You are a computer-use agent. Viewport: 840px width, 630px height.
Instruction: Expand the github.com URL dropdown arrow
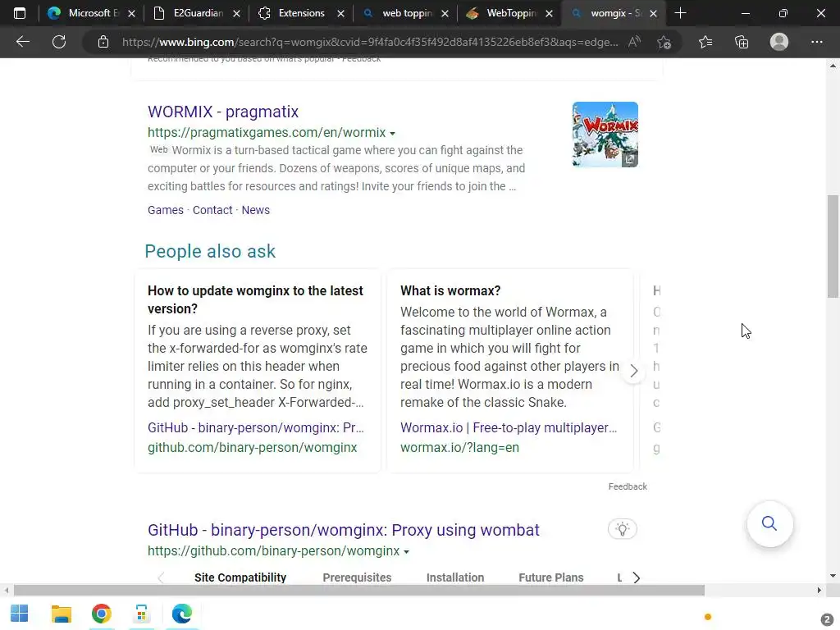point(406,552)
